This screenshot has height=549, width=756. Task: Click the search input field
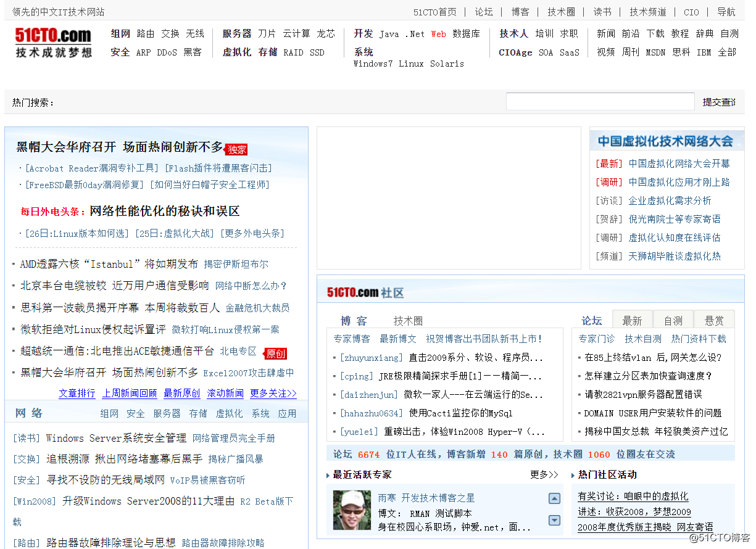[x=600, y=102]
